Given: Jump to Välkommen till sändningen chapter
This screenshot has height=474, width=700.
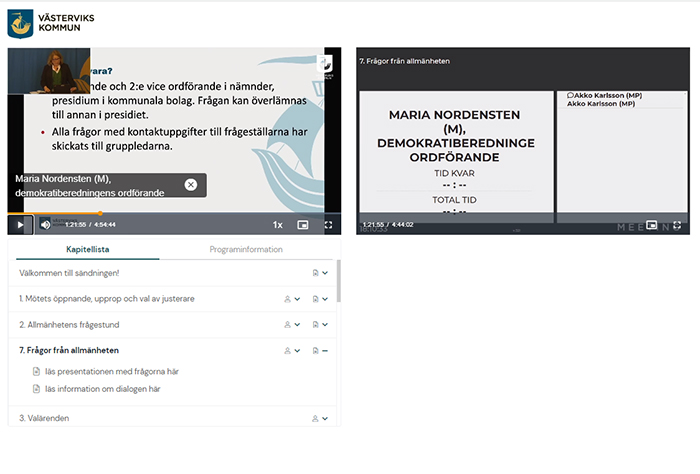Looking at the screenshot, I should [68, 272].
